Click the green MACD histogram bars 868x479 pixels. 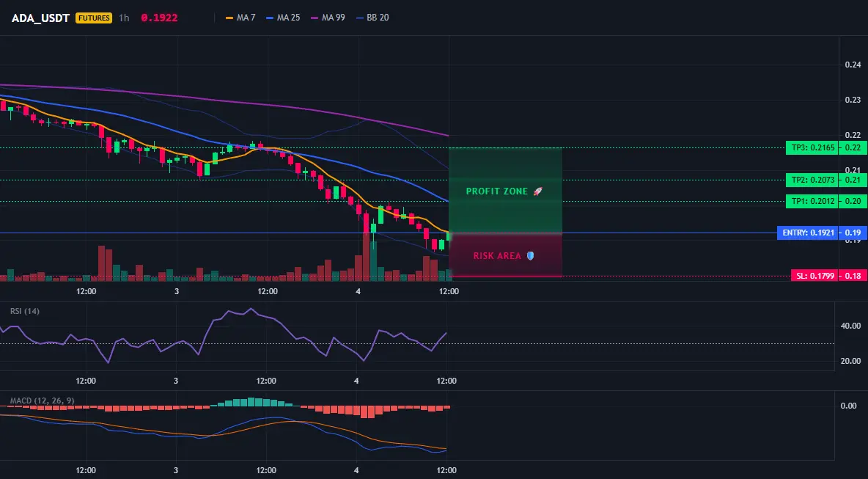254,402
